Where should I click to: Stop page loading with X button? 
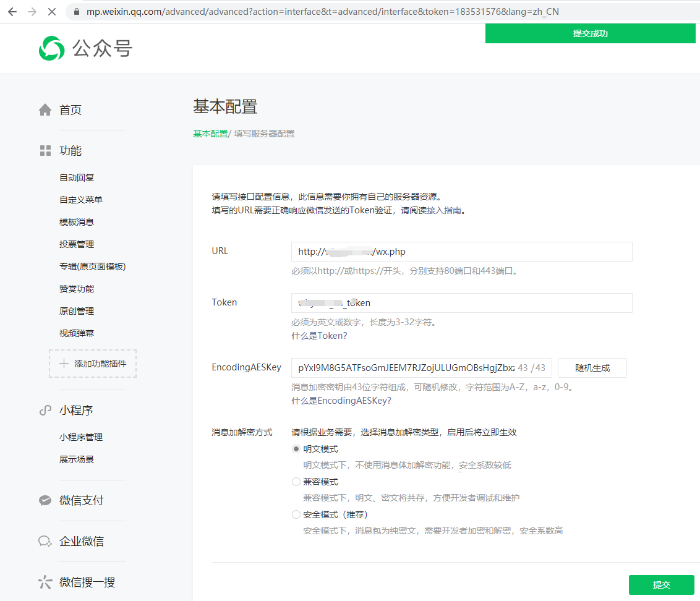click(52, 12)
